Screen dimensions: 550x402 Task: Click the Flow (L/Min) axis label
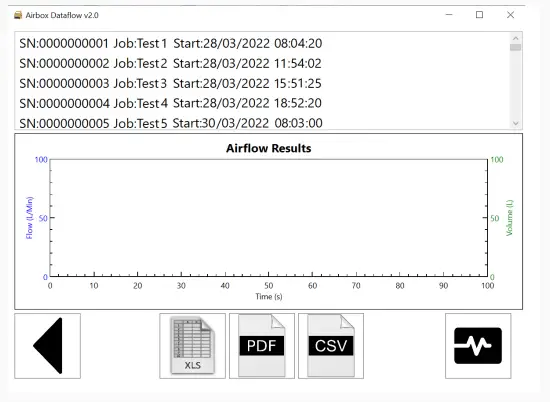pos(29,218)
